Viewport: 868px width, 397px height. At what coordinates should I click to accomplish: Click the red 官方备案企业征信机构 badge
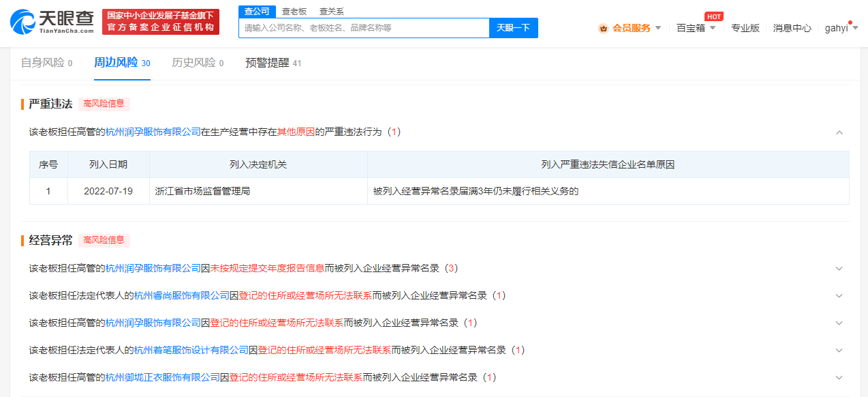click(160, 27)
